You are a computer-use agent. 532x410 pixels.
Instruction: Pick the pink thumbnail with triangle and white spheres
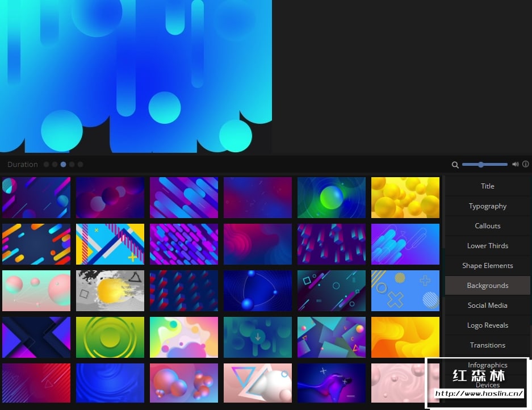click(258, 383)
